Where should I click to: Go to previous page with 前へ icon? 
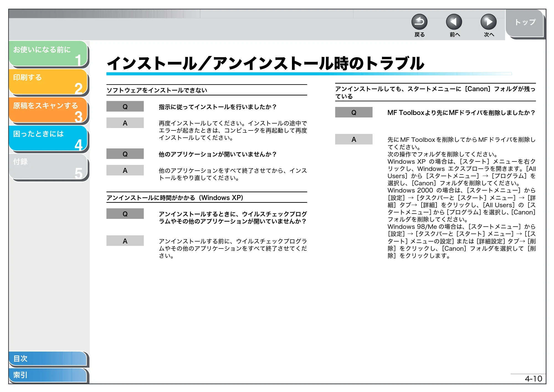[454, 22]
